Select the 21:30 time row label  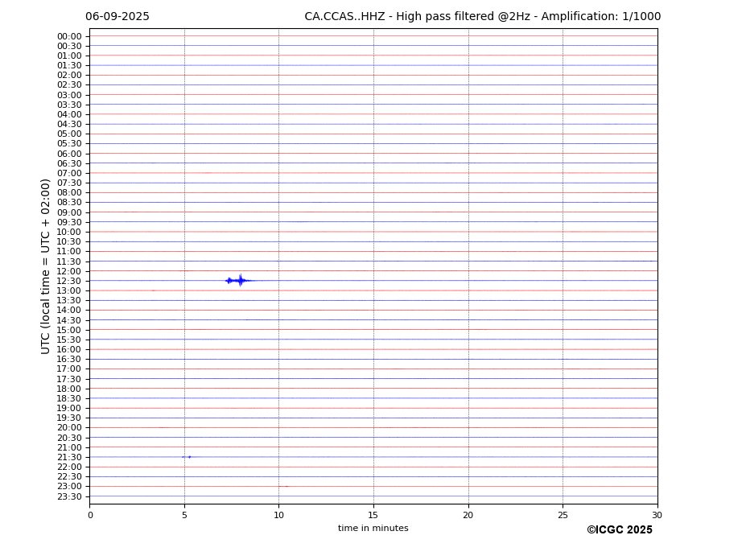point(69,457)
